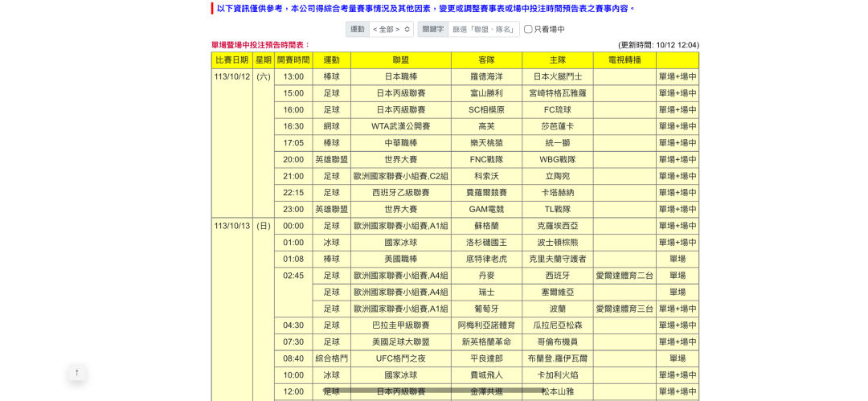Click 波士頓棕熊 team cell
868x401 pixels.
558,243
